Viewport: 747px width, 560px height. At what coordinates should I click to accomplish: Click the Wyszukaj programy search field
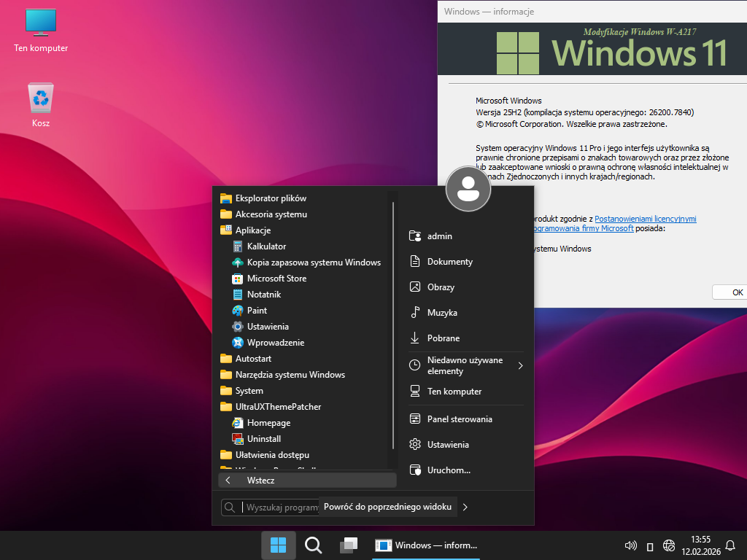280,507
